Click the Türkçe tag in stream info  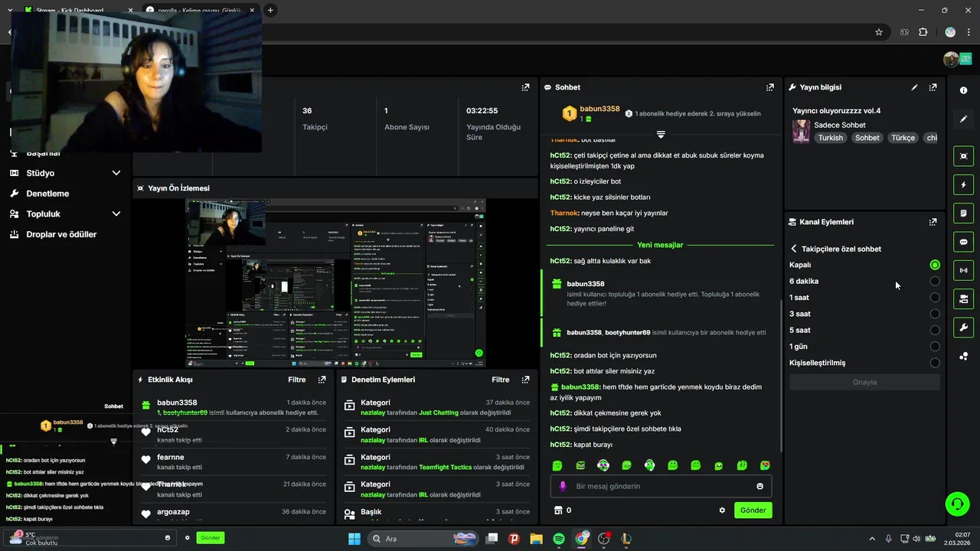click(903, 138)
